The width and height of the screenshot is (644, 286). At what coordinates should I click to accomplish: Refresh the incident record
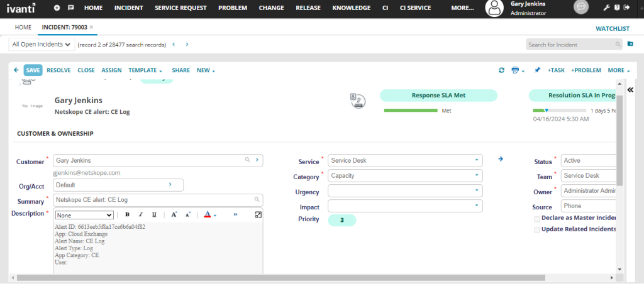tap(501, 70)
